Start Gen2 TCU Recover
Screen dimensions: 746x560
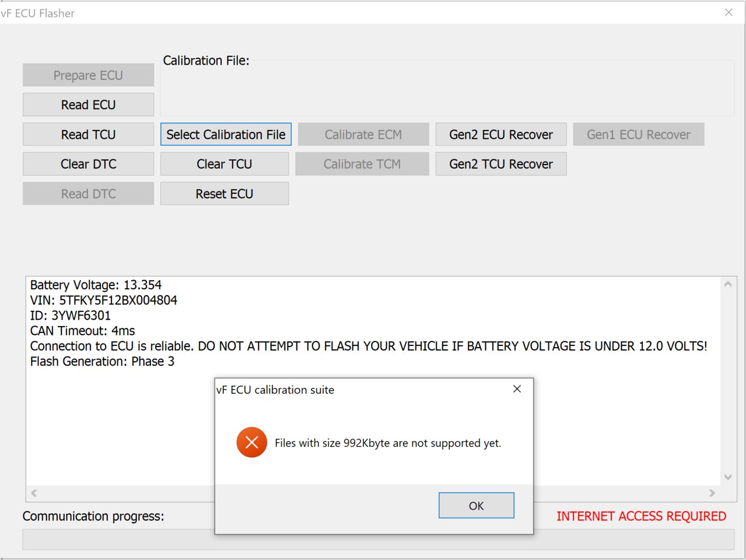[501, 164]
